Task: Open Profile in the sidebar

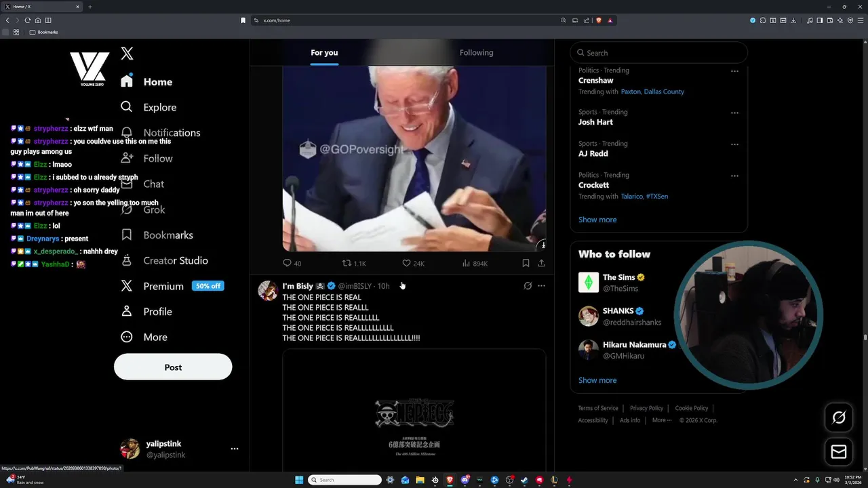Action: 146,312
